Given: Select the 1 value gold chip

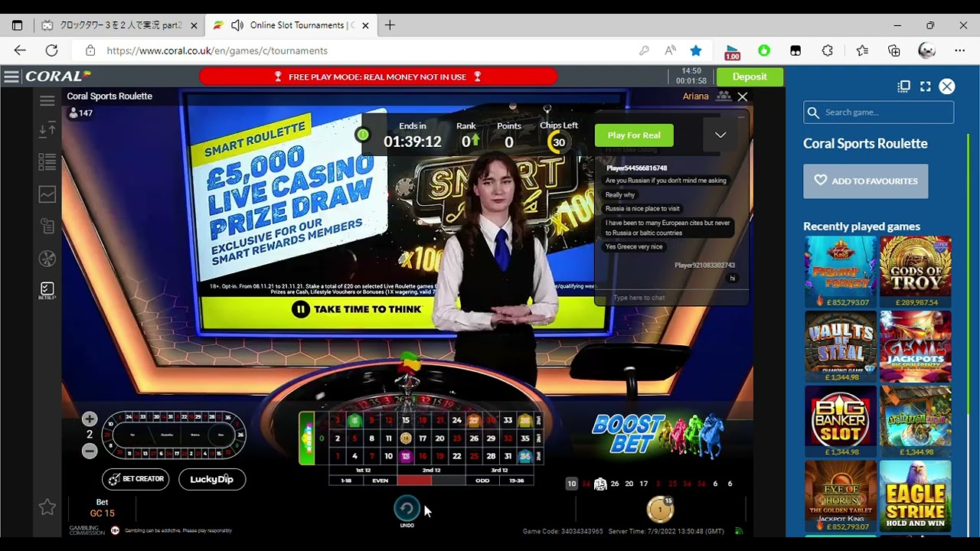Looking at the screenshot, I should [x=660, y=509].
